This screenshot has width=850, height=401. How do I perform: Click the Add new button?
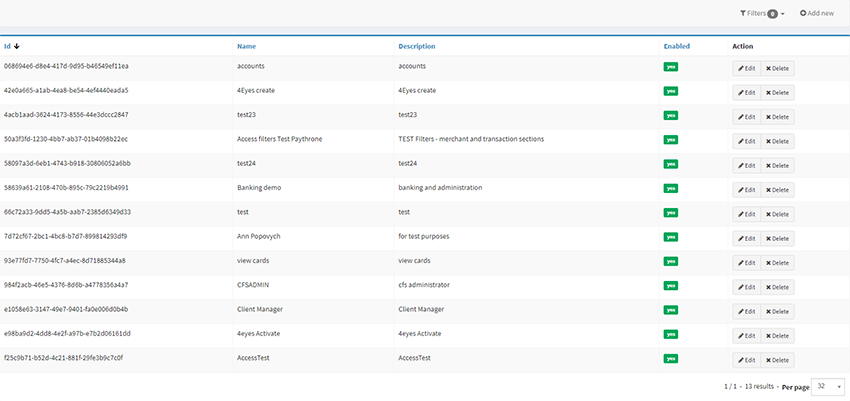(816, 13)
